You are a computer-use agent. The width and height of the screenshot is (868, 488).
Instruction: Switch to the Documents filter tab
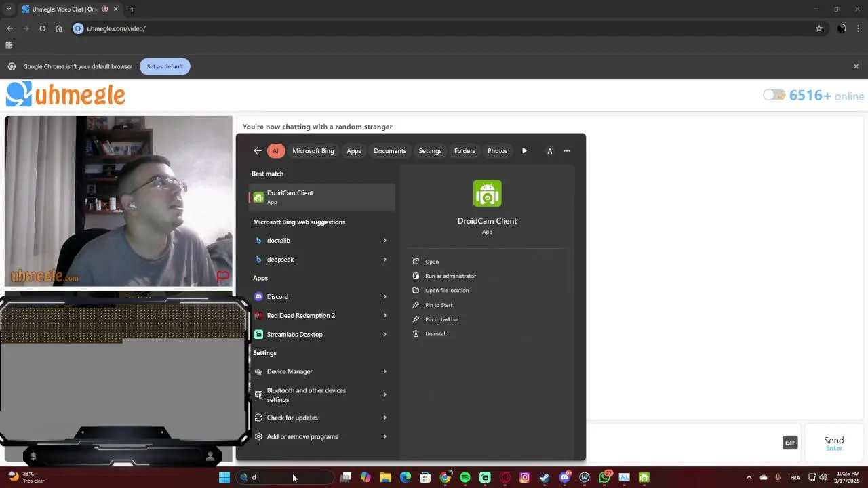tap(390, 151)
